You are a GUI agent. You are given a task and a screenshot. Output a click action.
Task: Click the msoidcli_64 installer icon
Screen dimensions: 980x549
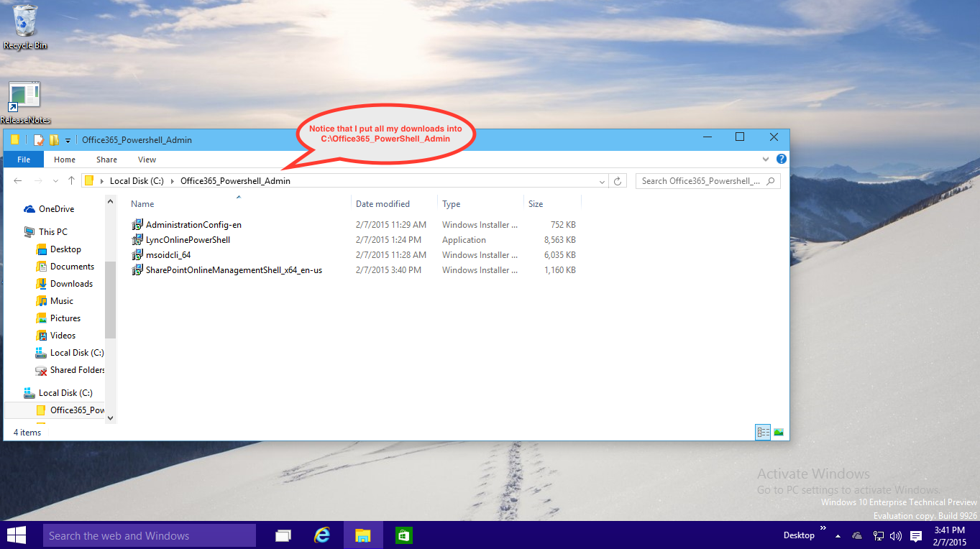(137, 255)
